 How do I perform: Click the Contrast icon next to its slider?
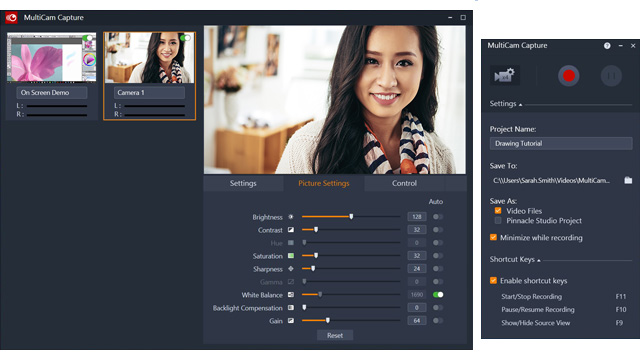pyautogui.click(x=291, y=230)
